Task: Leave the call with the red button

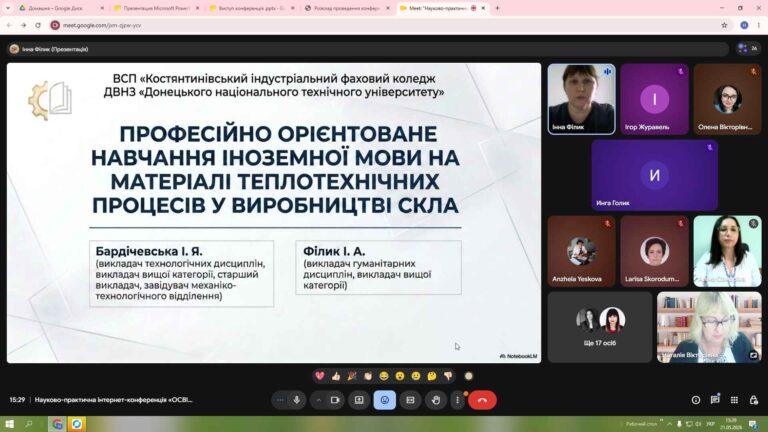Action: coord(482,400)
